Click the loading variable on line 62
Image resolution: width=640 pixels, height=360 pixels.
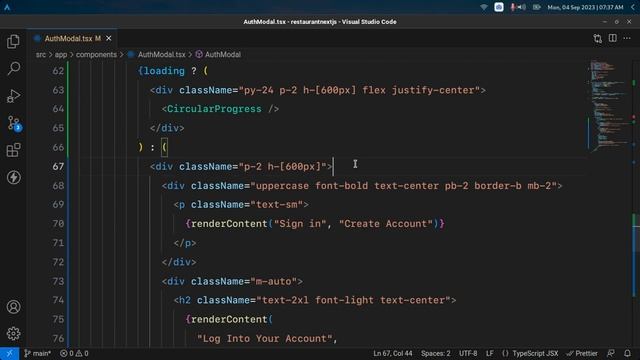pos(164,71)
